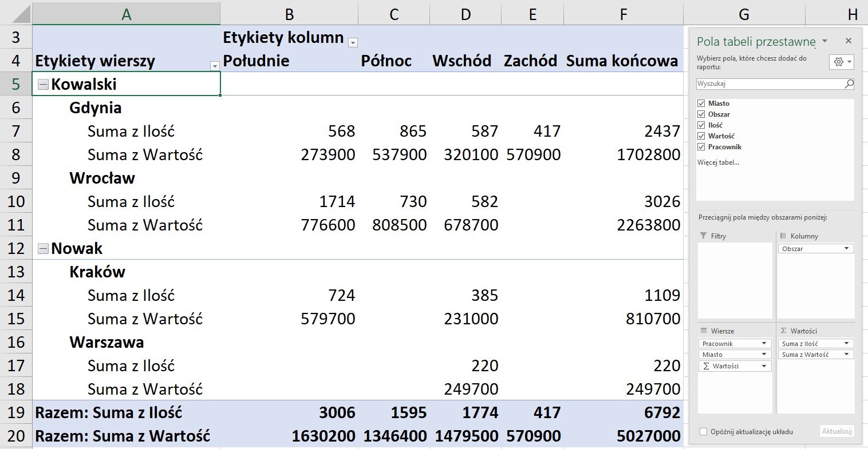
Task: Open the gear tools menu in pivot pane
Action: click(x=841, y=62)
